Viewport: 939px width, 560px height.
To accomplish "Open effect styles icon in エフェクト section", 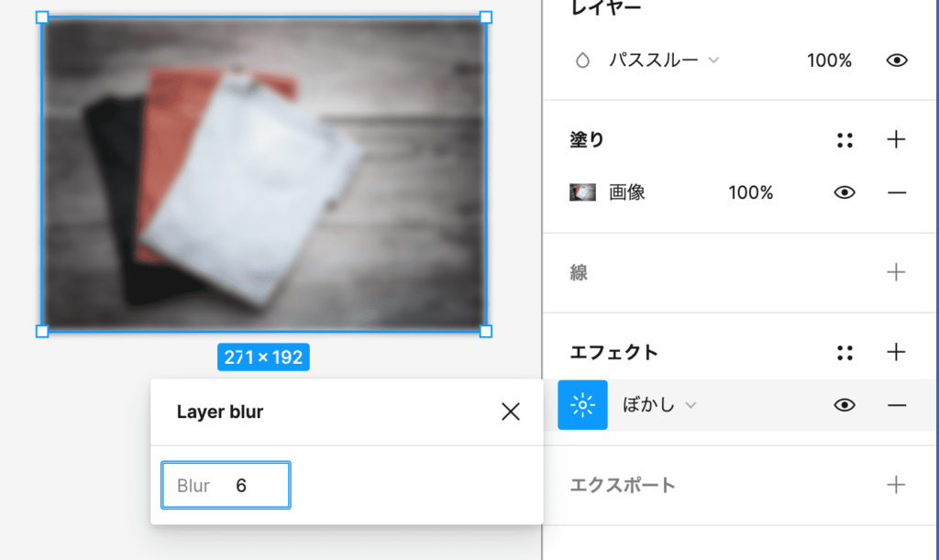I will pos(845,352).
